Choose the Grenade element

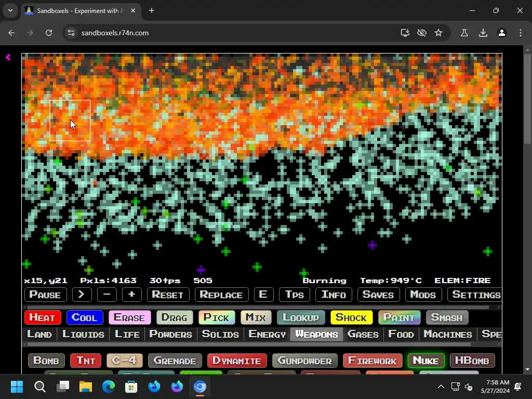175,361
